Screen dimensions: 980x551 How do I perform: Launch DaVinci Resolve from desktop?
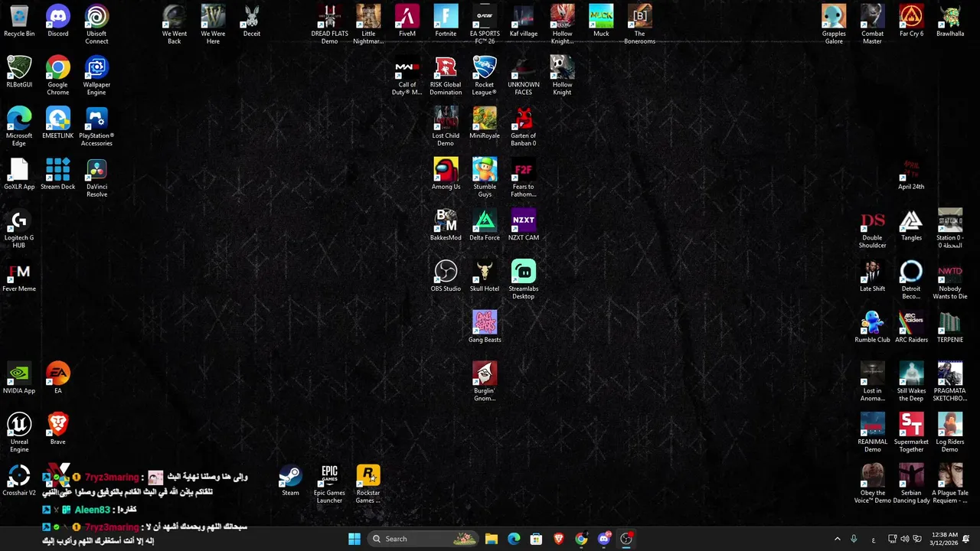[x=96, y=178]
